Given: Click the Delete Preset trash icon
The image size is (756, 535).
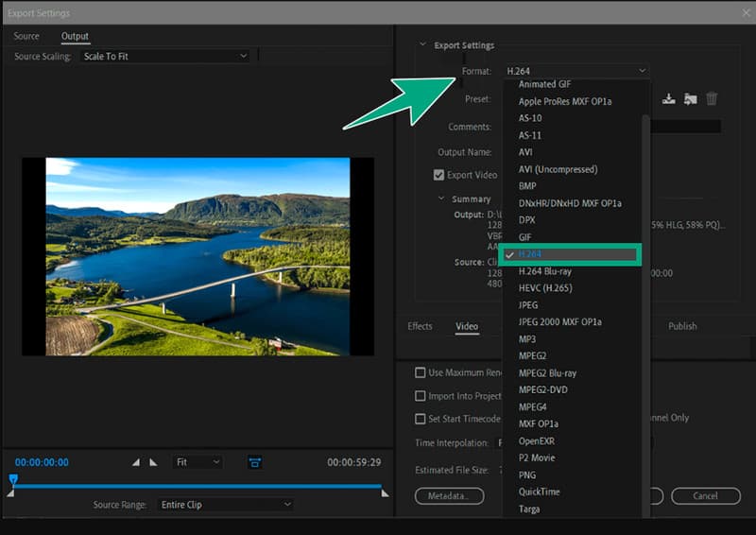Looking at the screenshot, I should tap(712, 99).
